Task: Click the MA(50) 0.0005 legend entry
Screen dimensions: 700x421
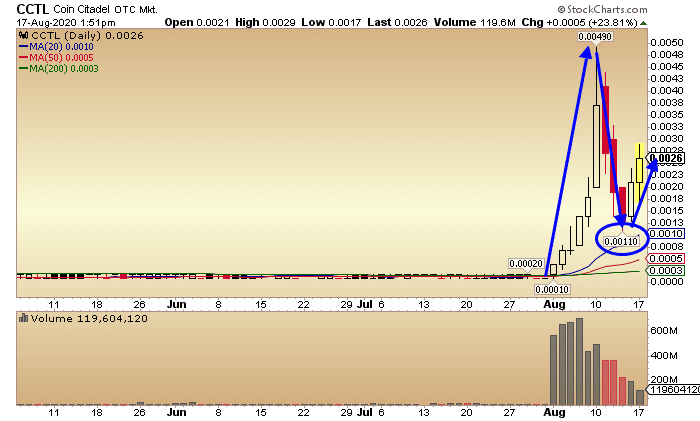Action: [x=57, y=58]
